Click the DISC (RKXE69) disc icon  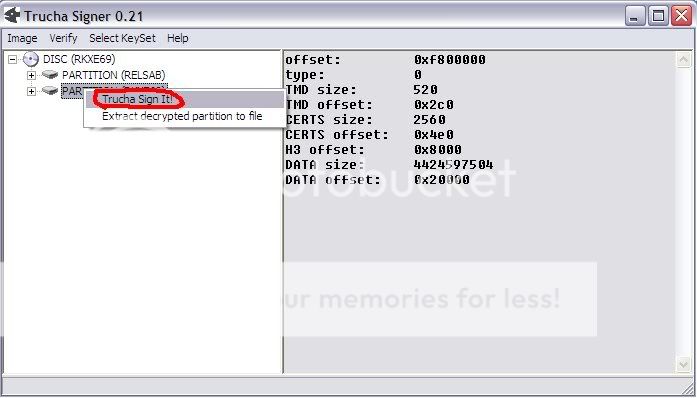[31, 59]
